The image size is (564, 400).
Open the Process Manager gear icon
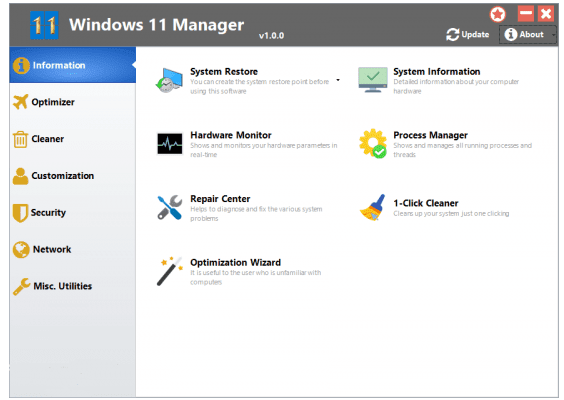click(373, 144)
